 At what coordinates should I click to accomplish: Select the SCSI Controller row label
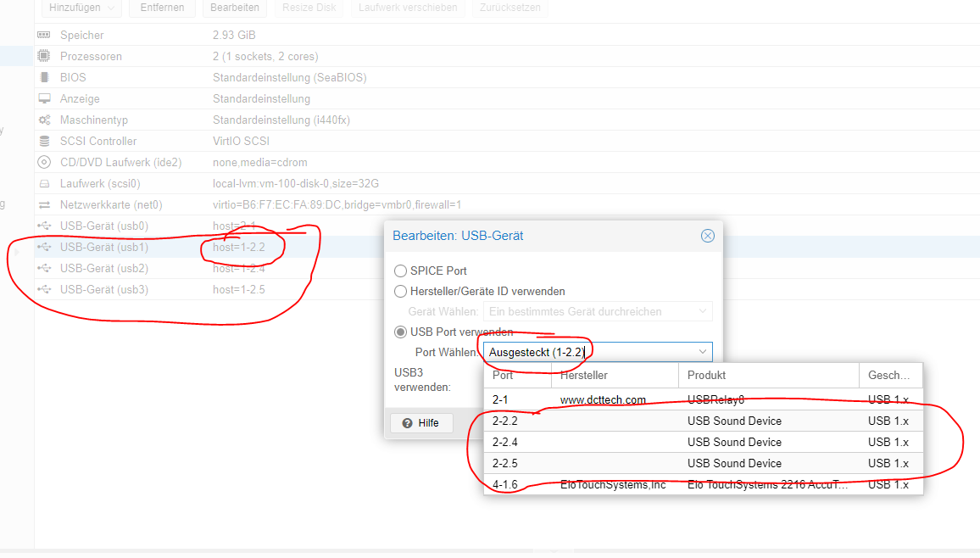(98, 142)
